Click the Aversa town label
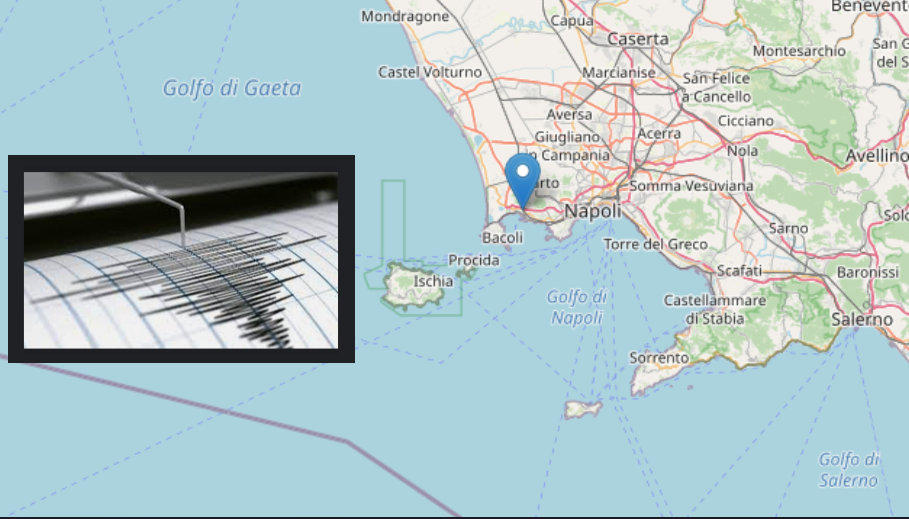Screen dimensions: 909x519 pos(569,114)
